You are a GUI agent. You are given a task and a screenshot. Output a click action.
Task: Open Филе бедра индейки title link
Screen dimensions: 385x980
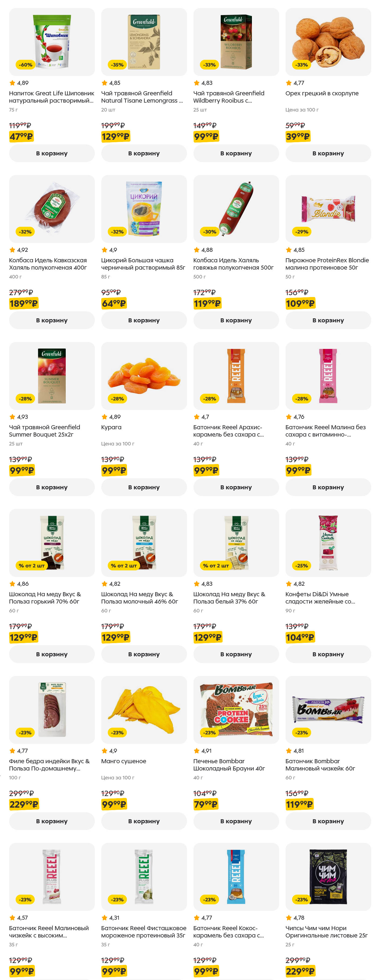(x=49, y=765)
